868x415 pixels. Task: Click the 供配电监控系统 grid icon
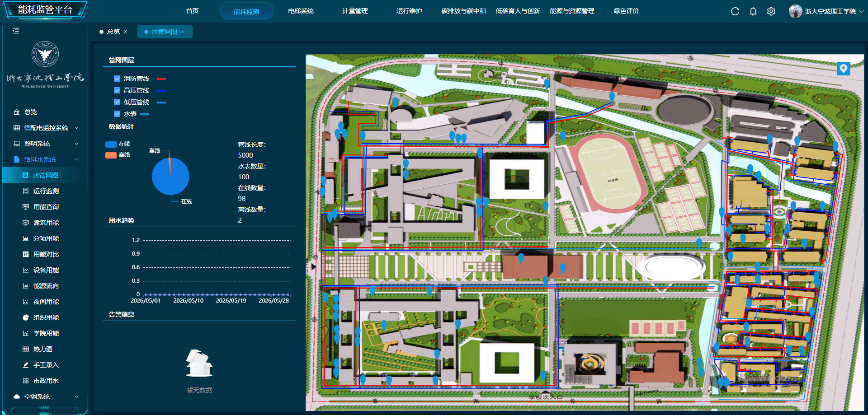pyautogui.click(x=17, y=128)
